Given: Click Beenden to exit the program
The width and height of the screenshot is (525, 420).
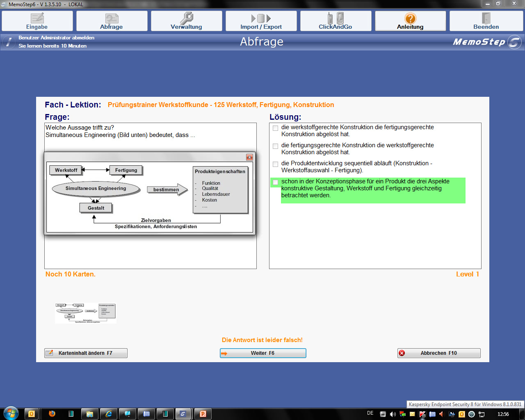Looking at the screenshot, I should 486,21.
